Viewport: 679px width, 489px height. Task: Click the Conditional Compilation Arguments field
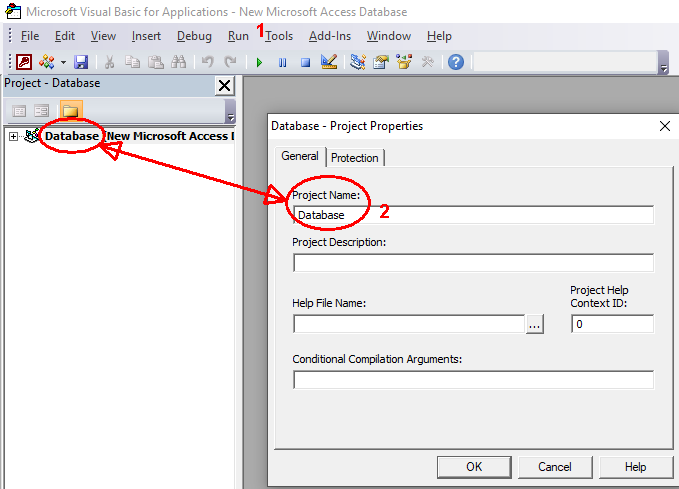click(473, 380)
